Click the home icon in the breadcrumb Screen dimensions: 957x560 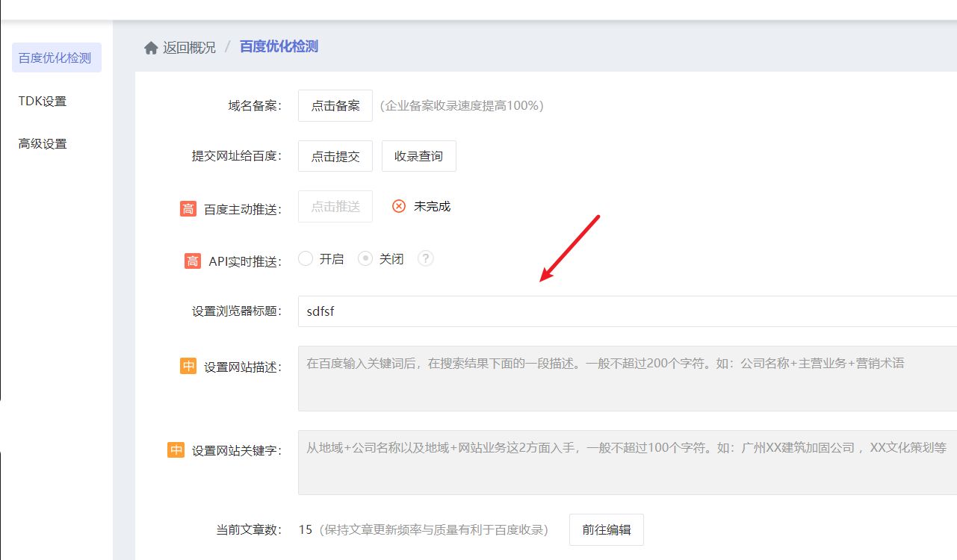[149, 46]
